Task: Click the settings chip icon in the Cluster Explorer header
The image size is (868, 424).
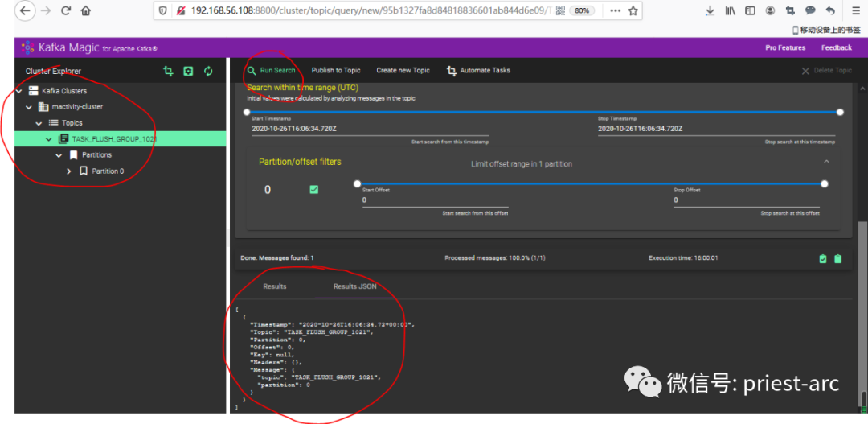Action: tap(188, 71)
